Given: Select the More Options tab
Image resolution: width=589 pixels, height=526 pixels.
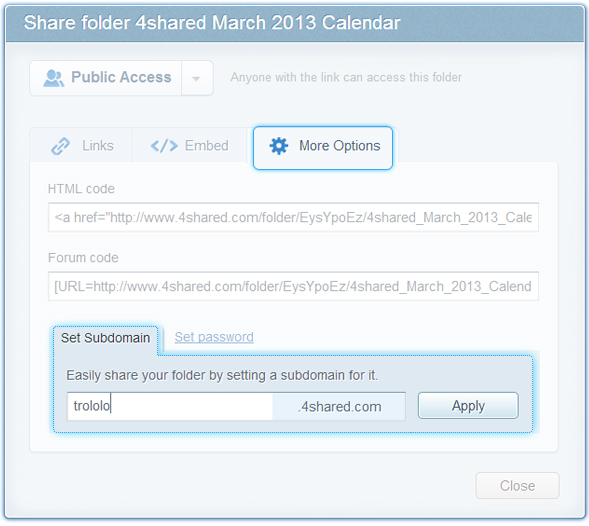Looking at the screenshot, I should coord(323,148).
